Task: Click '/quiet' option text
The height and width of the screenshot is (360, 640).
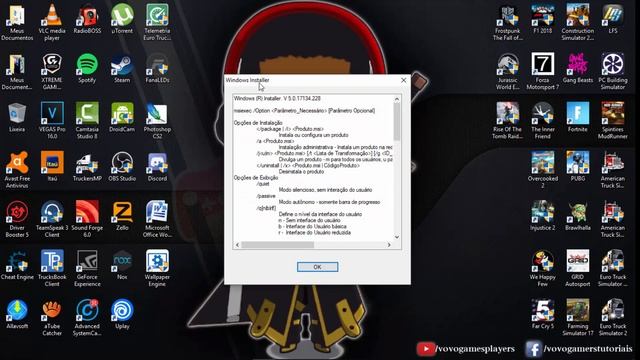Action: (x=263, y=184)
